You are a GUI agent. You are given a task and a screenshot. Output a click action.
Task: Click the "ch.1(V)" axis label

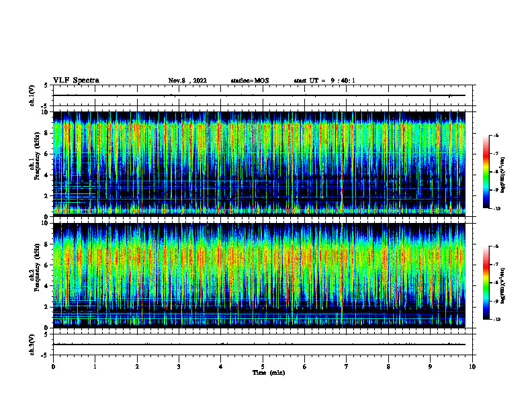(32, 95)
